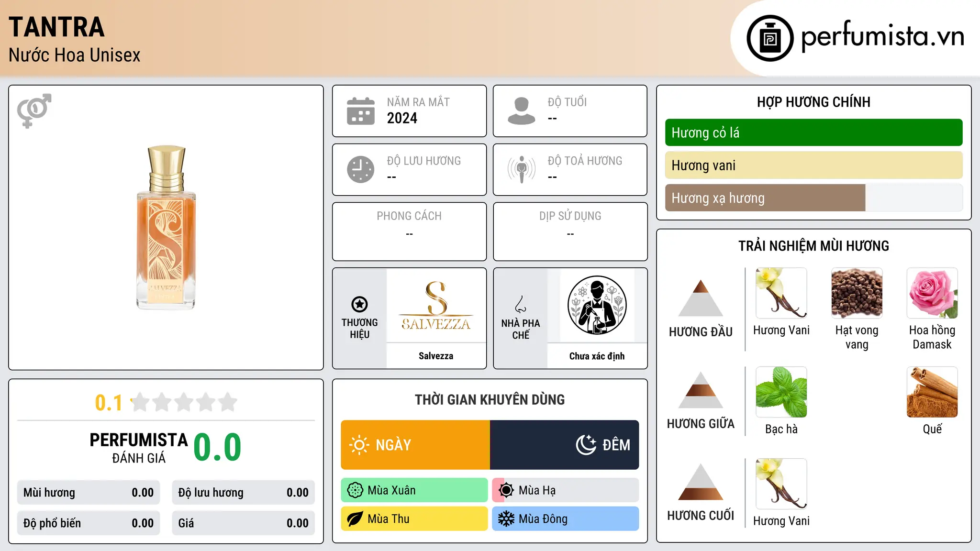This screenshot has width=980, height=551.
Task: Open the Tantra perfume bottle image
Action: pos(166,228)
